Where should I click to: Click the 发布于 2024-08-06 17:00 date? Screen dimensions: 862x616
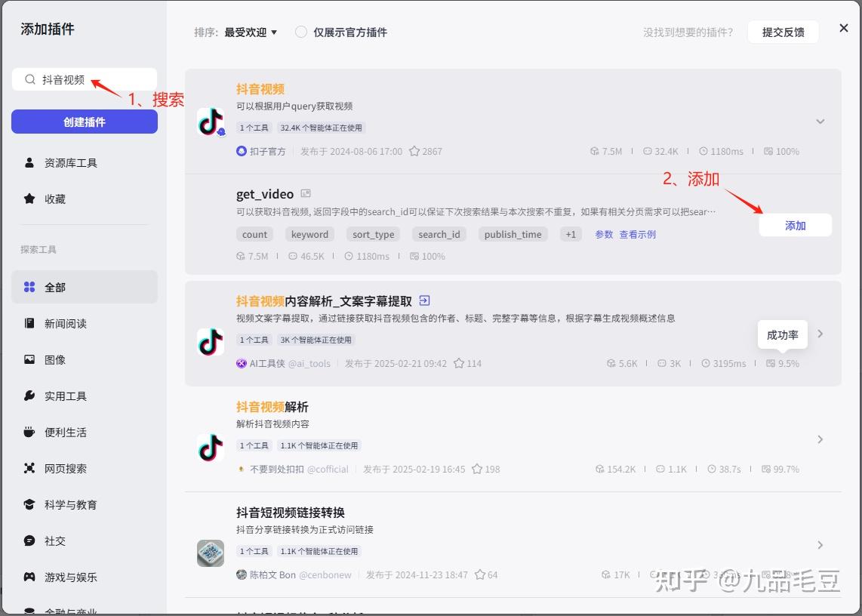click(351, 151)
